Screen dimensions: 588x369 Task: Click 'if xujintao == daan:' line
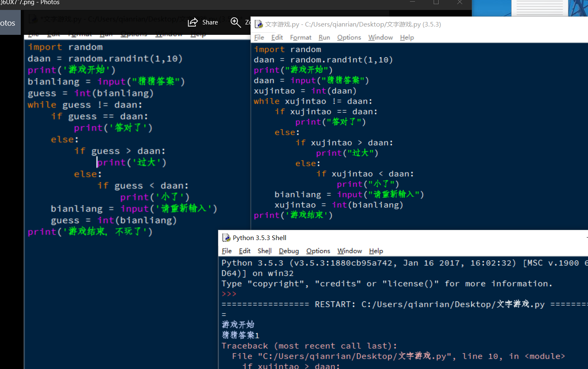327,112
